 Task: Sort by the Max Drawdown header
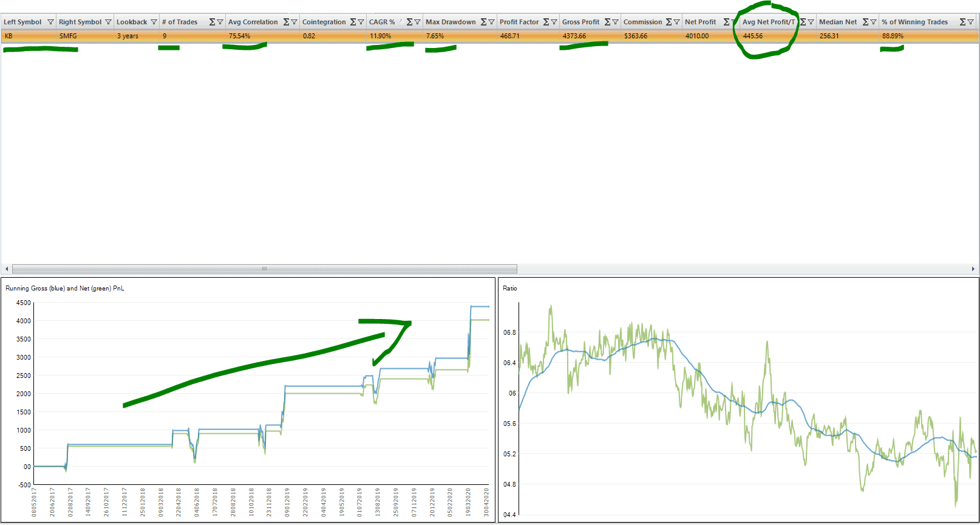[451, 22]
